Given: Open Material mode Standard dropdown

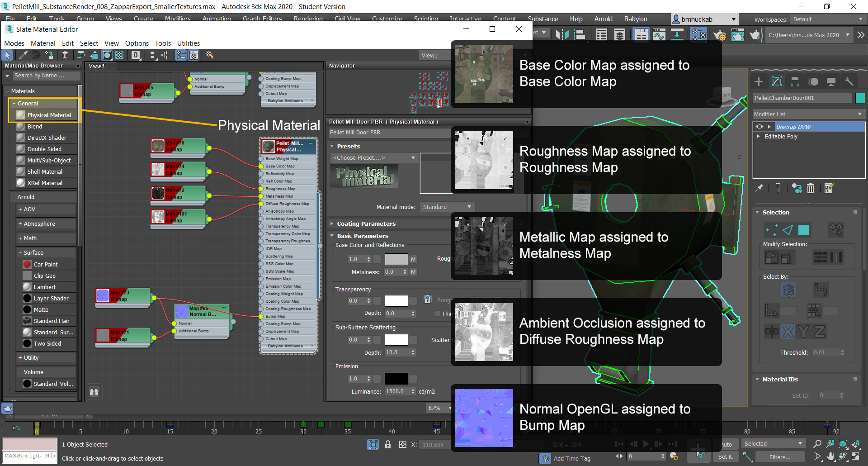Looking at the screenshot, I should coord(447,207).
